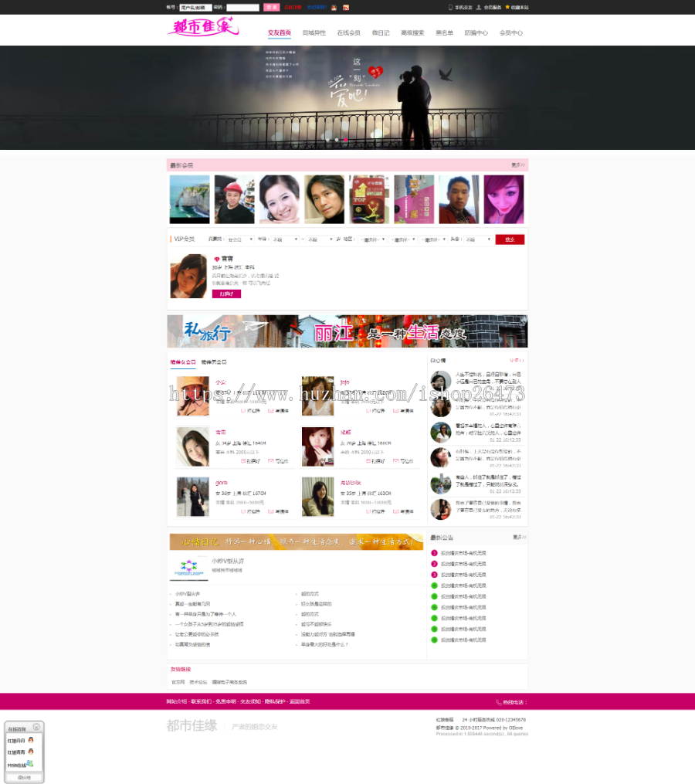Click the member service person icon
The height and width of the screenshot is (784, 695).
pyautogui.click(x=479, y=7)
